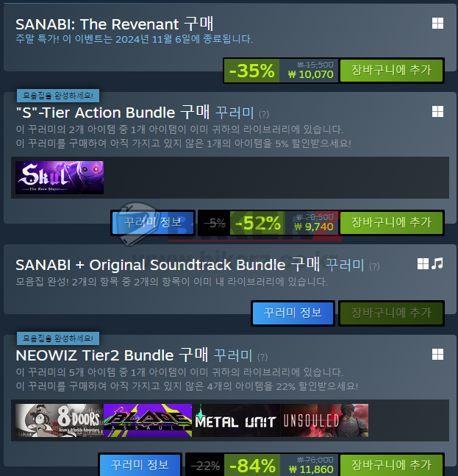Viewport: 458px width, 476px height.
Task: Open the Skul The Hero Slayer thumbnail
Action: tap(60, 177)
